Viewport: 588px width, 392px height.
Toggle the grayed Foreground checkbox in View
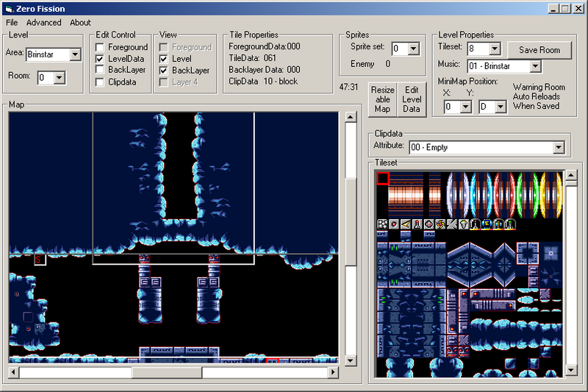click(x=163, y=47)
